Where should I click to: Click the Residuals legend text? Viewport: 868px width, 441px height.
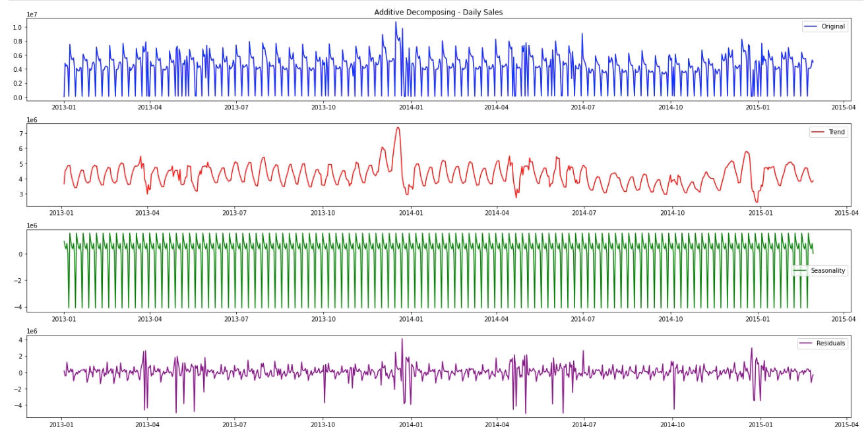pos(830,343)
